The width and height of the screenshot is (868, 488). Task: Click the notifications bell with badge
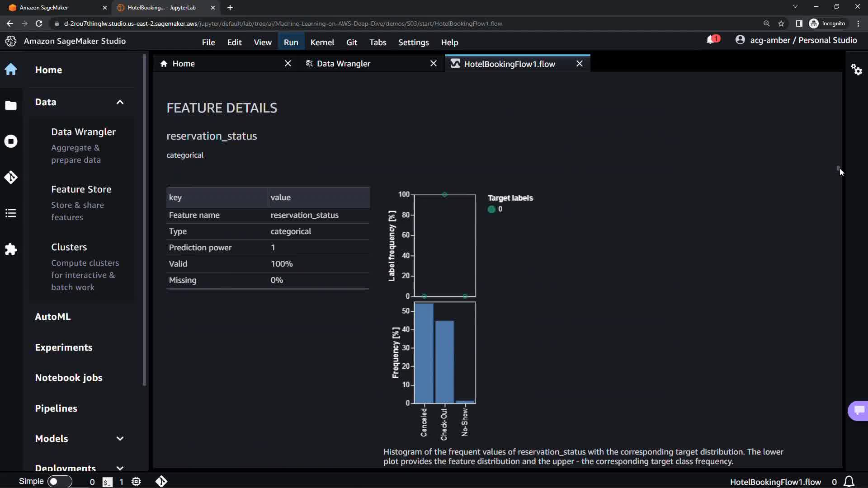(x=712, y=40)
